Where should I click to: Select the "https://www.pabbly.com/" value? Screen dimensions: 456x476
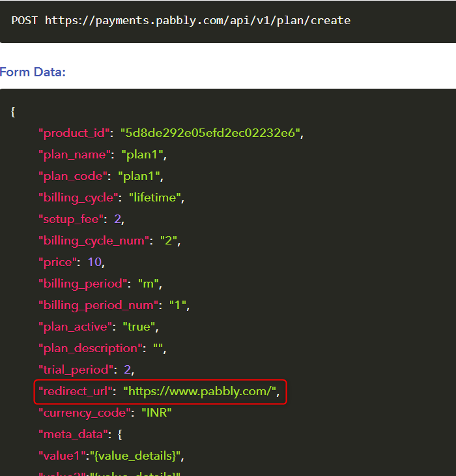pyautogui.click(x=199, y=392)
